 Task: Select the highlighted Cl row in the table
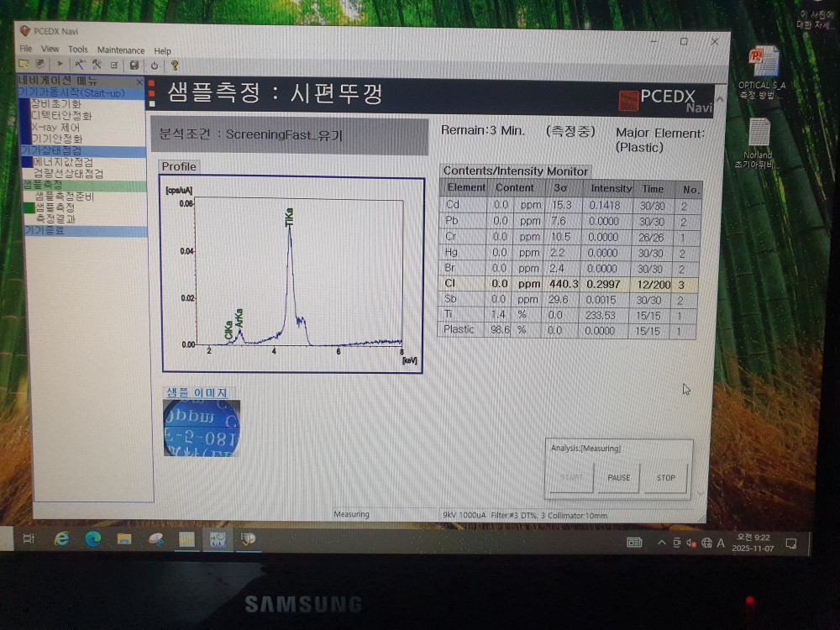tap(568, 284)
